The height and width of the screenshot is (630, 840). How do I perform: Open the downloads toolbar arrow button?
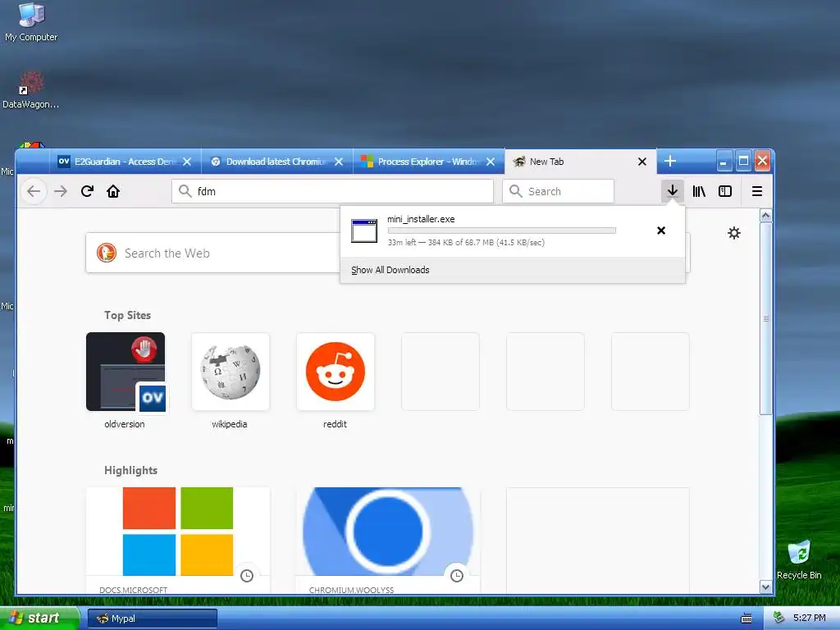(x=673, y=191)
